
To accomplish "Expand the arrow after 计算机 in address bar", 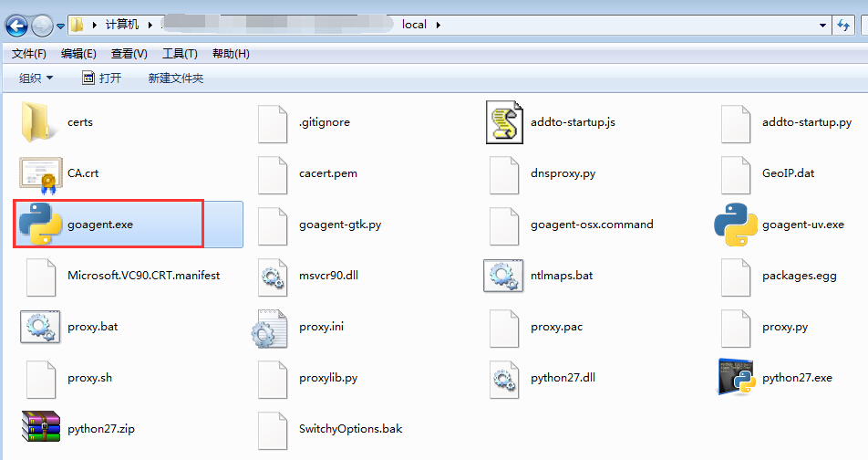I will [x=150, y=25].
